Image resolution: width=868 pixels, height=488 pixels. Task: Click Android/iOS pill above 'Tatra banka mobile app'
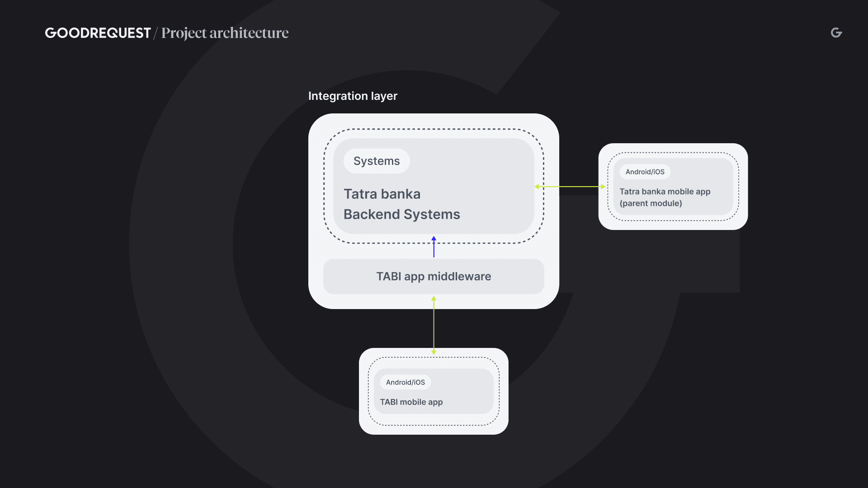(x=645, y=172)
